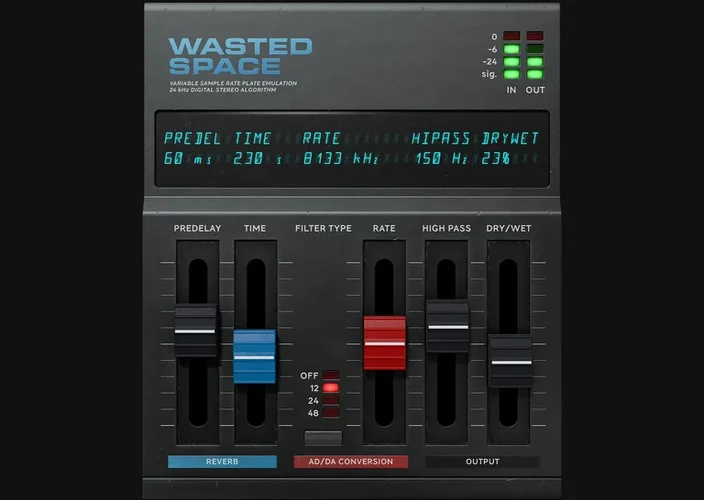Click the 230 s time readout
This screenshot has width=704, height=500.
pyautogui.click(x=258, y=158)
